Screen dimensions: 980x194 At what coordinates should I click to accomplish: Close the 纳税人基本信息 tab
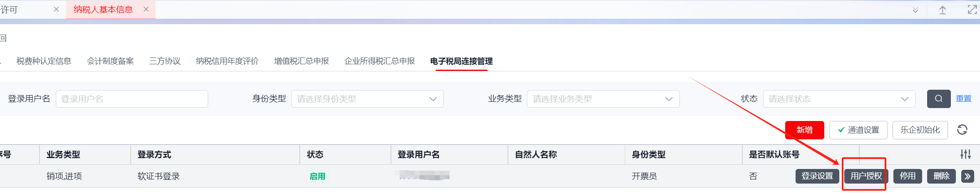146,9
